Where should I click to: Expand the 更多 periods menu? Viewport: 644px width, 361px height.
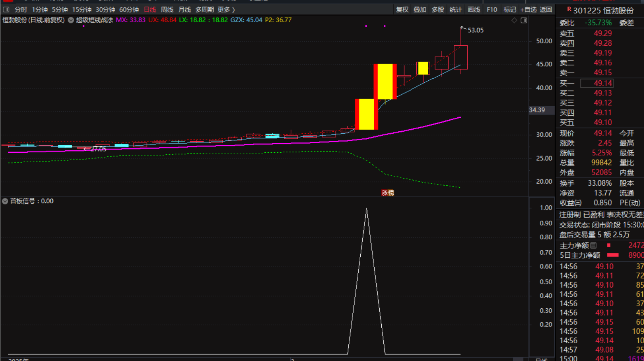(226, 9)
